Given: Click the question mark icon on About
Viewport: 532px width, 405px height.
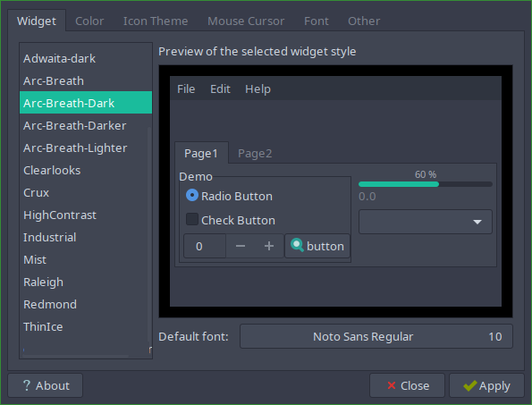Looking at the screenshot, I should tap(27, 385).
